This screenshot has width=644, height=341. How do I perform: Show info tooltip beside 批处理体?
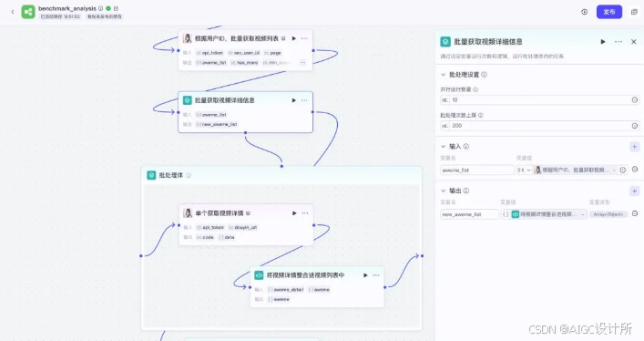[x=189, y=175]
